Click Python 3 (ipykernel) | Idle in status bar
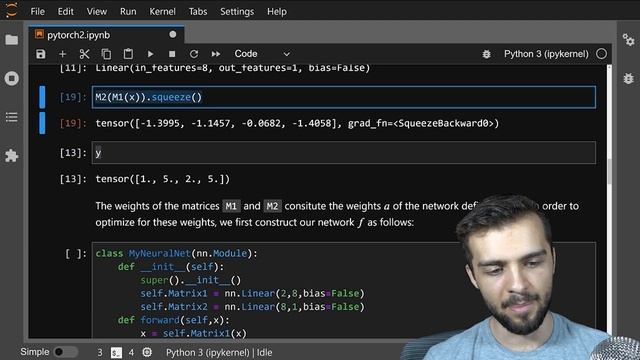This screenshot has width=640, height=360. click(x=219, y=352)
